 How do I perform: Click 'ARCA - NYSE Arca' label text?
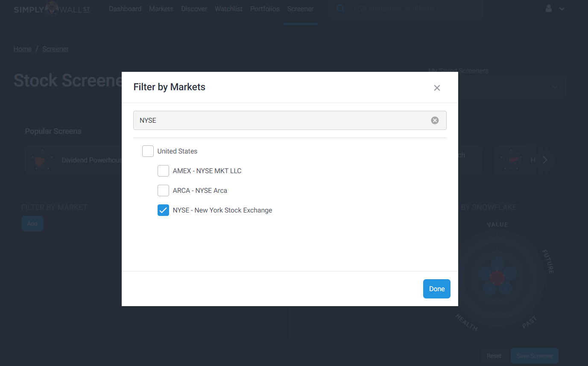coord(200,191)
